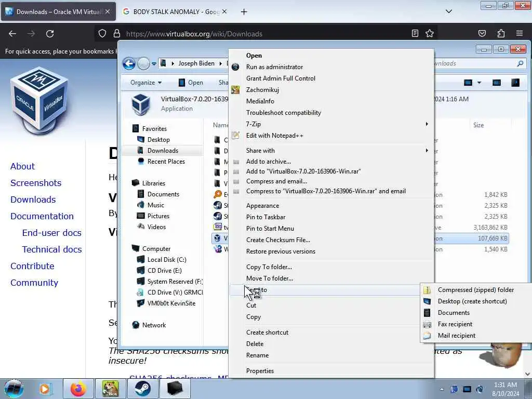The width and height of the screenshot is (532, 399).
Task: Open change view dropdown arrow in Explorer
Action: 479,83
